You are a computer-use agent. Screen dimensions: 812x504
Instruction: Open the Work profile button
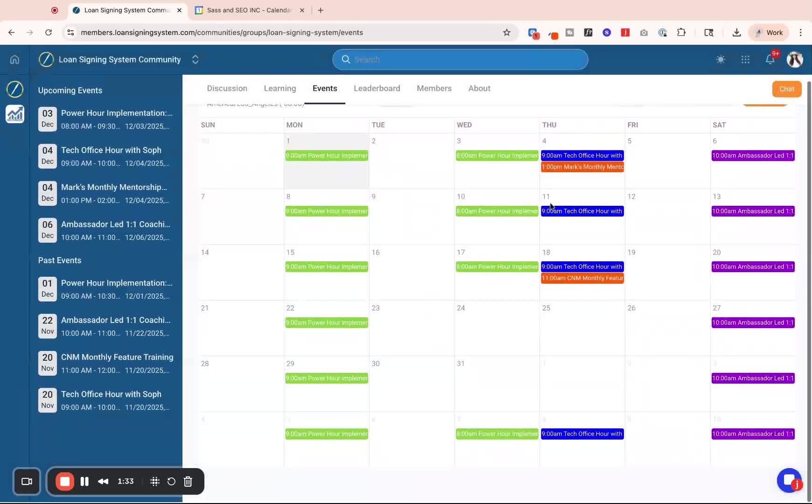(x=768, y=32)
